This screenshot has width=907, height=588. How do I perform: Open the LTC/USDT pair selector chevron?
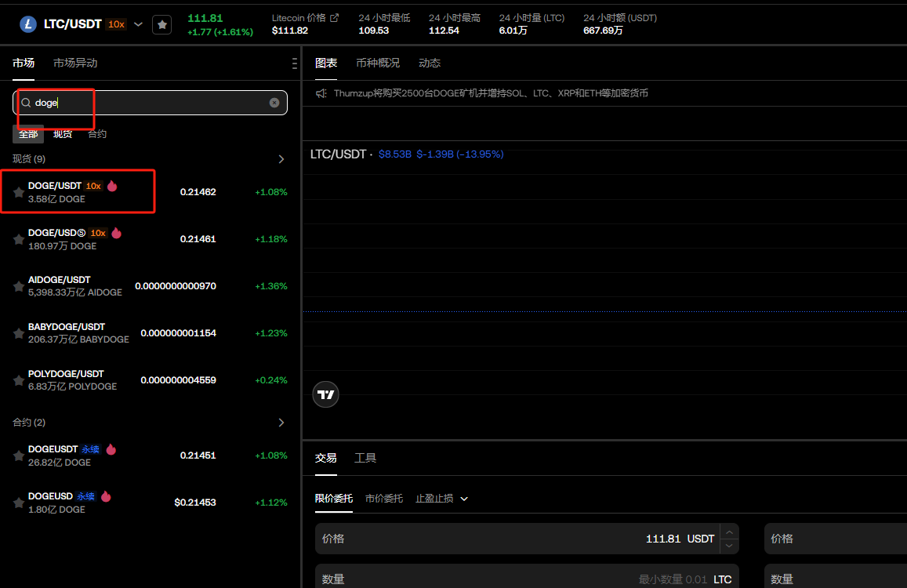click(x=138, y=24)
